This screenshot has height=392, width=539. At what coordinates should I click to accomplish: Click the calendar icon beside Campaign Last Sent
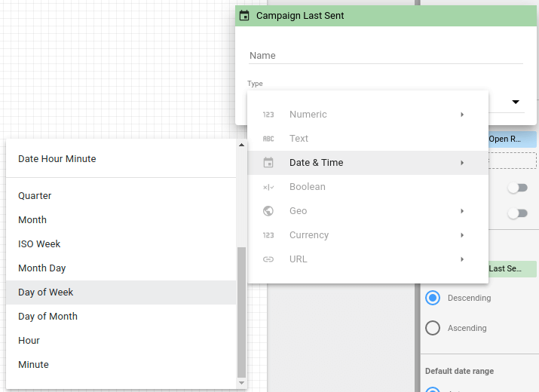point(244,16)
